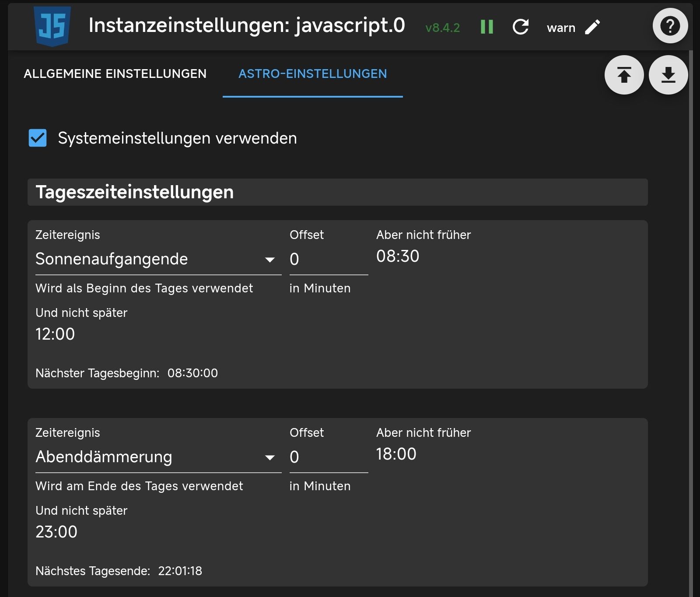The image size is (700, 597).
Task: Toggle Systemeinstellungen verwenden checkbox
Action: coord(38,138)
